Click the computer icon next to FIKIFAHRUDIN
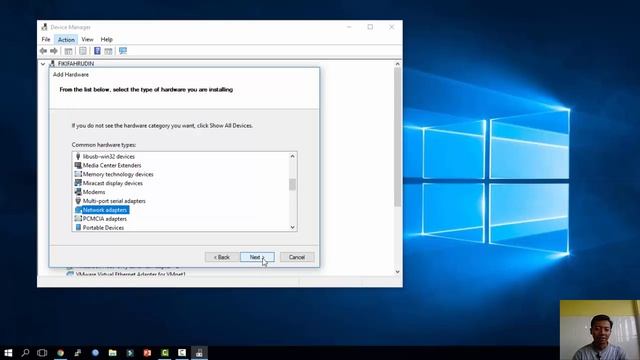Screen dimensions: 640x360 52,64
